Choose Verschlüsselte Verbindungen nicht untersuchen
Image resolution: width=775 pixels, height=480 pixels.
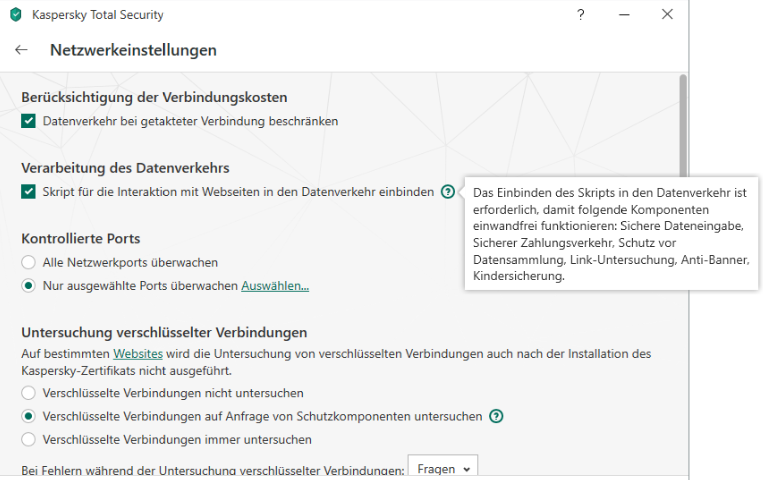pos(29,393)
